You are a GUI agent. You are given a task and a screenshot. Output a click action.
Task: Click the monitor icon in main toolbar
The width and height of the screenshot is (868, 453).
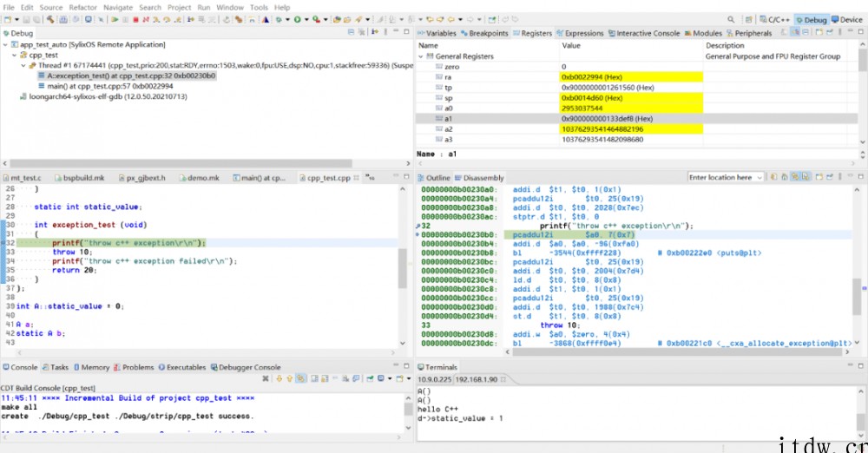tap(89, 19)
